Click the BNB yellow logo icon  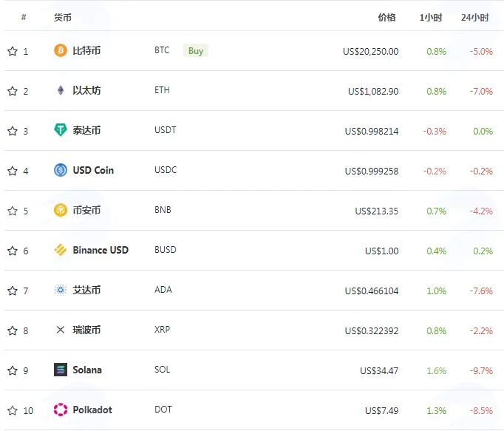(x=61, y=210)
